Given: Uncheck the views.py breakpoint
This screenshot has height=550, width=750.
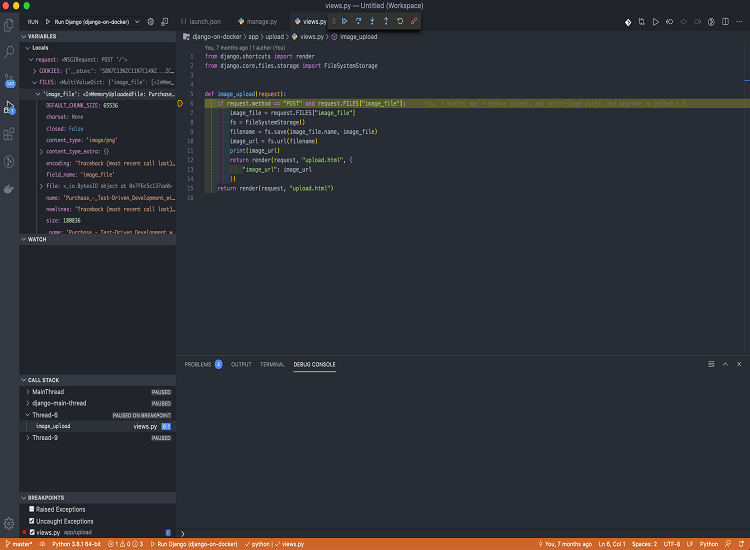Looking at the screenshot, I should [32, 532].
